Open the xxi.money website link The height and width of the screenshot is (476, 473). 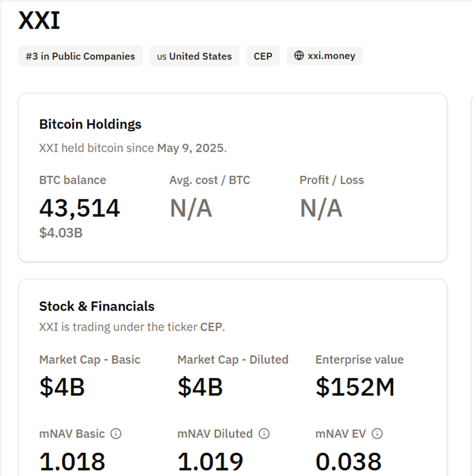[324, 55]
